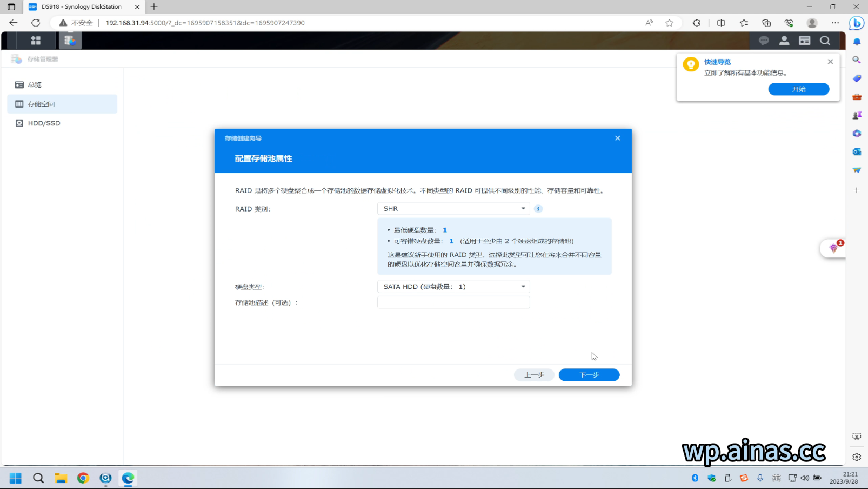Open the DSM main menu grid icon
This screenshot has width=868, height=489.
tap(36, 40)
